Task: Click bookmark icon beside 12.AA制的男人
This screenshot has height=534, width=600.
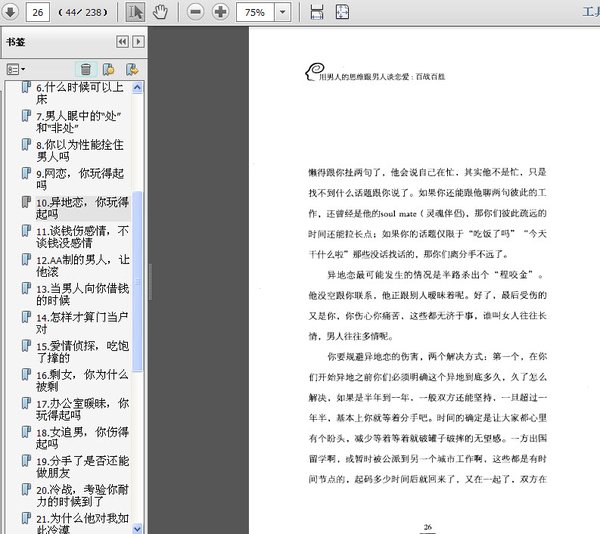Action: click(26, 259)
